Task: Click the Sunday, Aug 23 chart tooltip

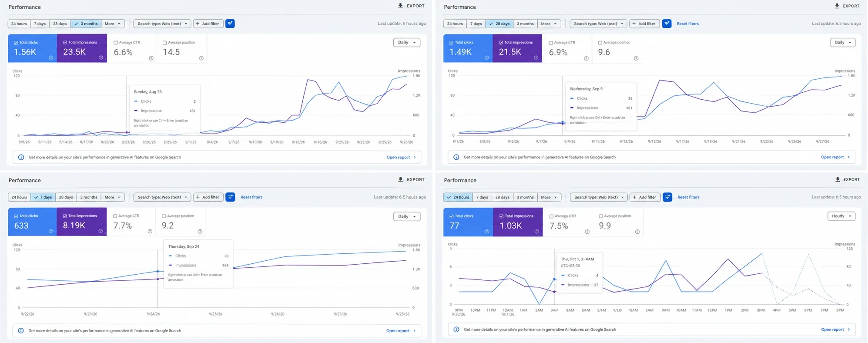Action: click(x=164, y=108)
